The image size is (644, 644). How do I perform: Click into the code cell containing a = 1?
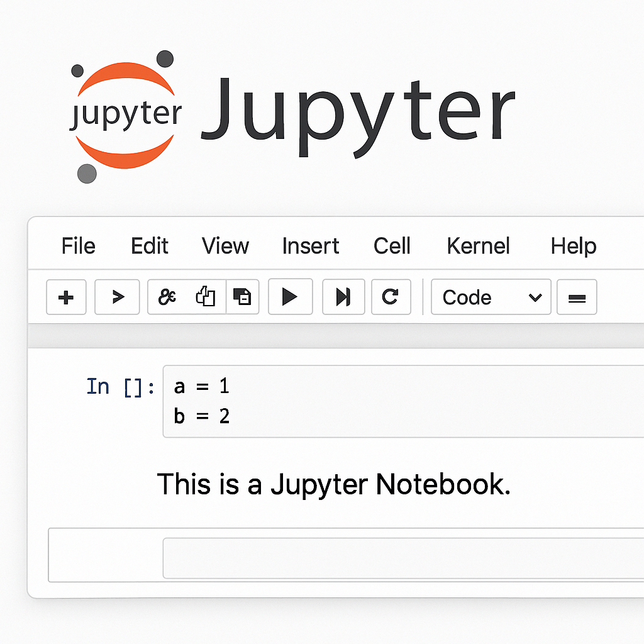(402, 401)
